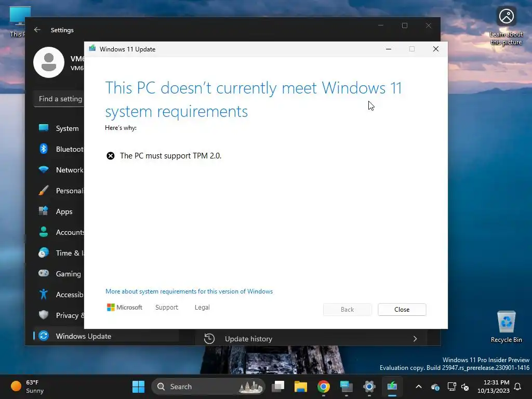Open Network section in Settings sidebar
Image resolution: width=532 pixels, height=399 pixels.
[59, 170]
